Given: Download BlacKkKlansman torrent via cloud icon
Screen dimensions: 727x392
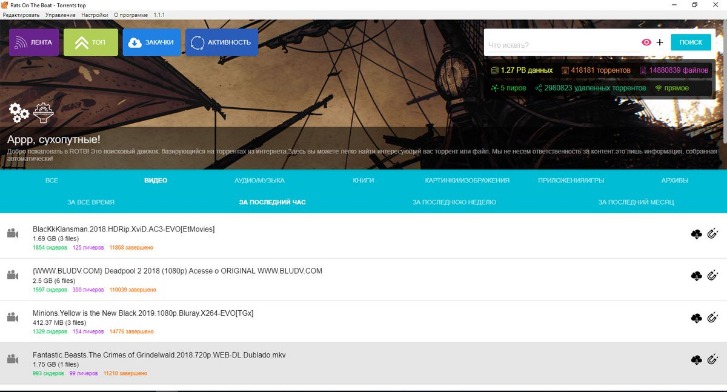Looking at the screenshot, I should 696,234.
